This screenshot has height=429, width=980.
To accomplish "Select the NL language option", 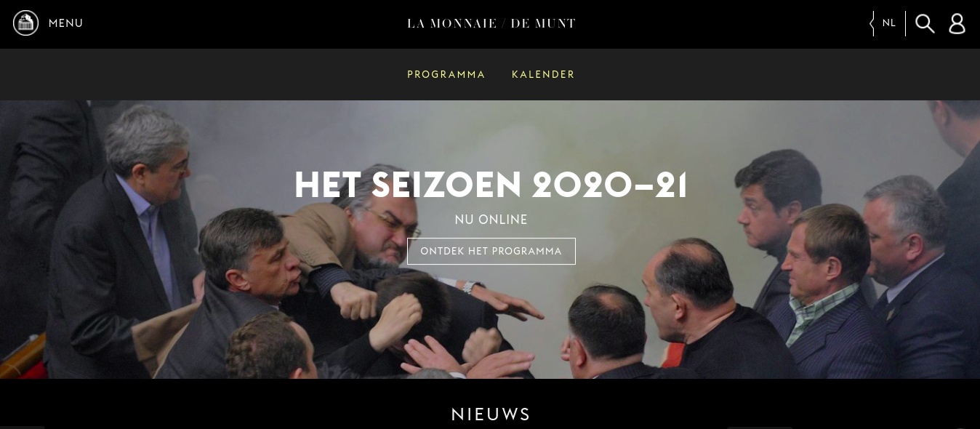I will point(889,23).
